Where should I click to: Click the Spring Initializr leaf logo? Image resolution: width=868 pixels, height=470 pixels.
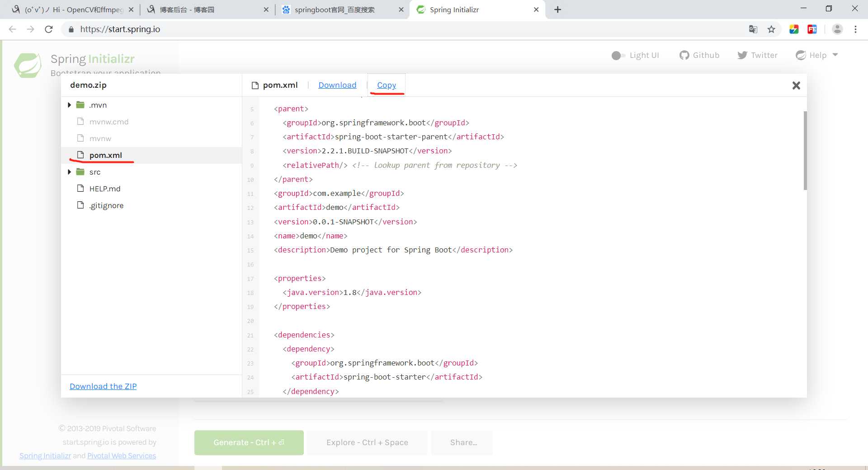[x=28, y=65]
